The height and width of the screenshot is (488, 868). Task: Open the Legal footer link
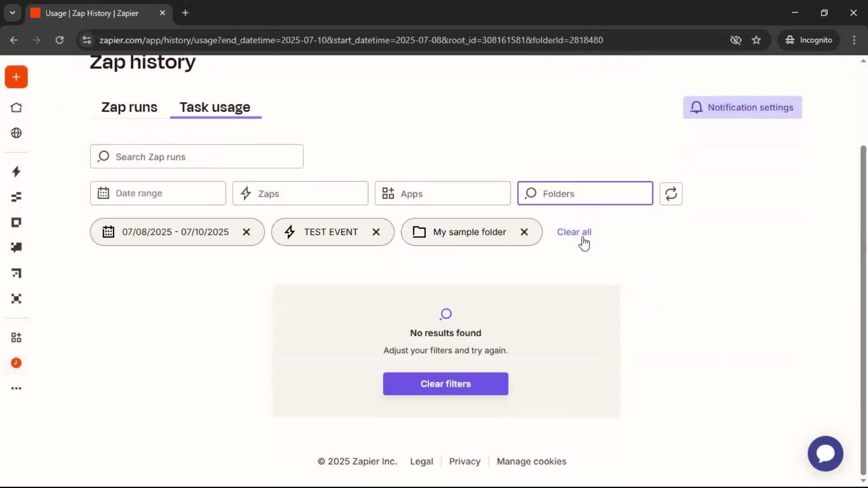(x=421, y=461)
